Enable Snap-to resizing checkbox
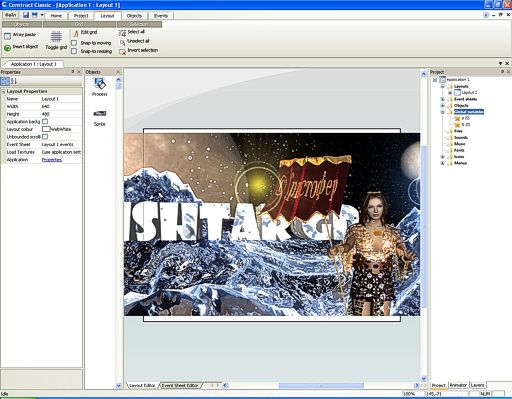512x399 pixels. [x=74, y=51]
